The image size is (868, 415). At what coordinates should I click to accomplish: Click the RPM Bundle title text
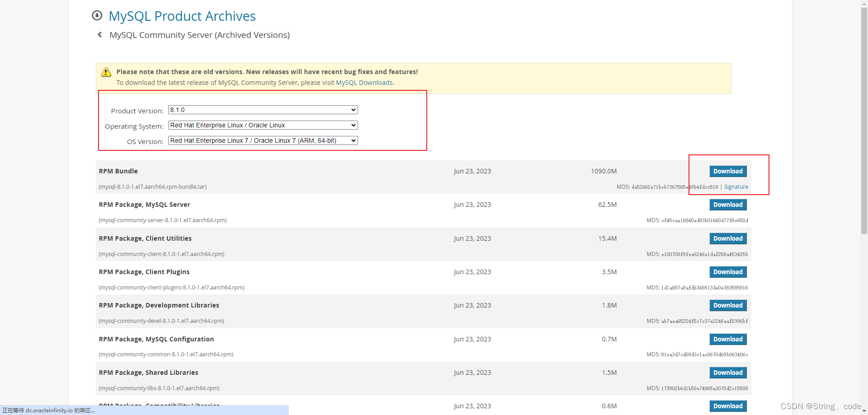118,171
